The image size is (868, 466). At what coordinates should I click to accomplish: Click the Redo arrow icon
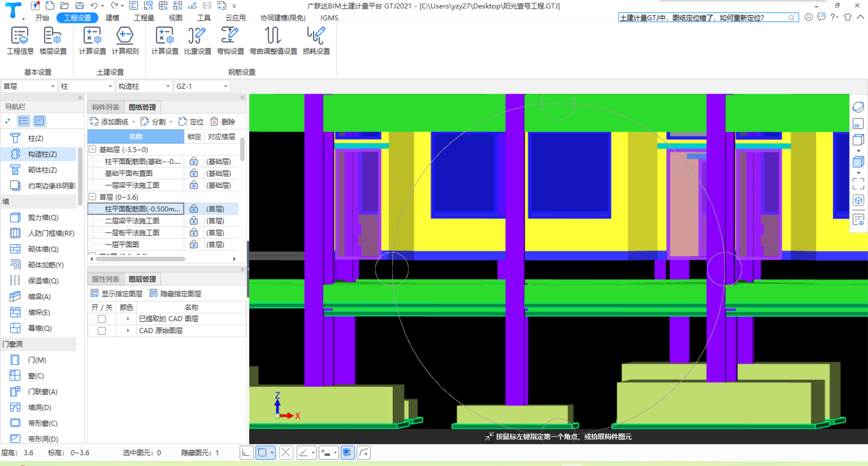(114, 6)
